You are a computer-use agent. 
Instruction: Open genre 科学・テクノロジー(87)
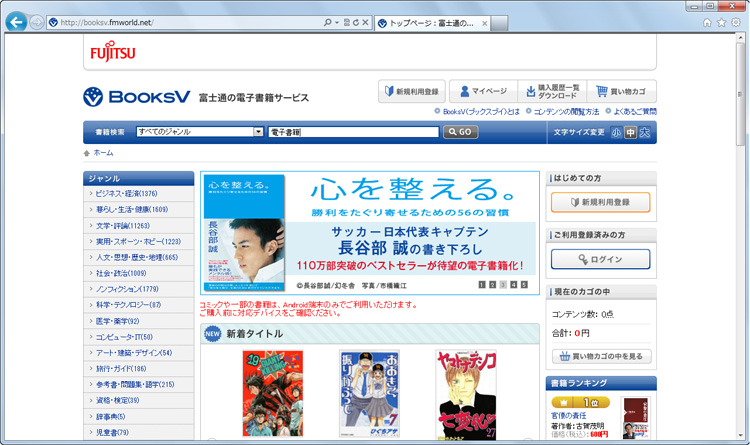click(129, 305)
